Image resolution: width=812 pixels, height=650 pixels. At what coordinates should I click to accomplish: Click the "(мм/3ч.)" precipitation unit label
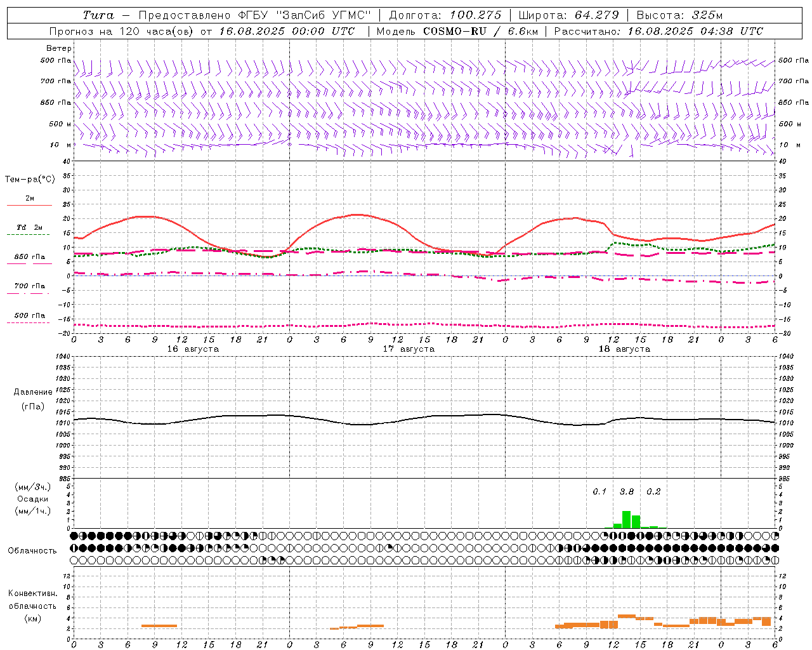33,487
